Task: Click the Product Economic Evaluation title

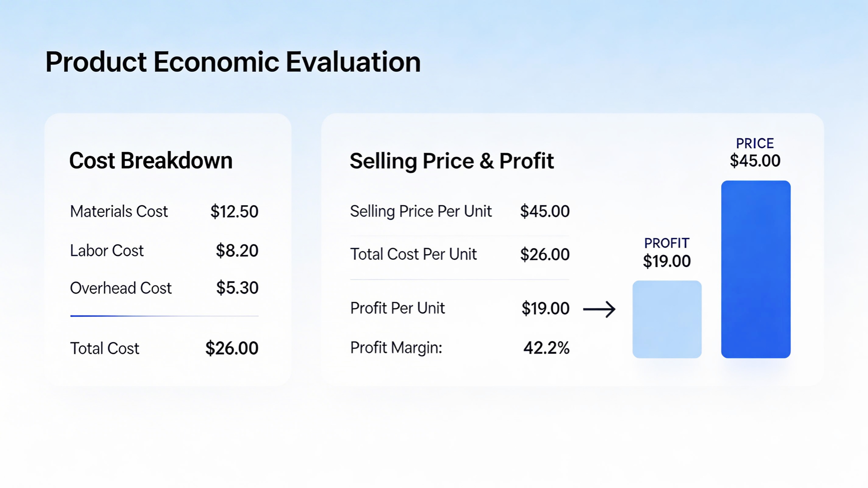Action: click(233, 62)
